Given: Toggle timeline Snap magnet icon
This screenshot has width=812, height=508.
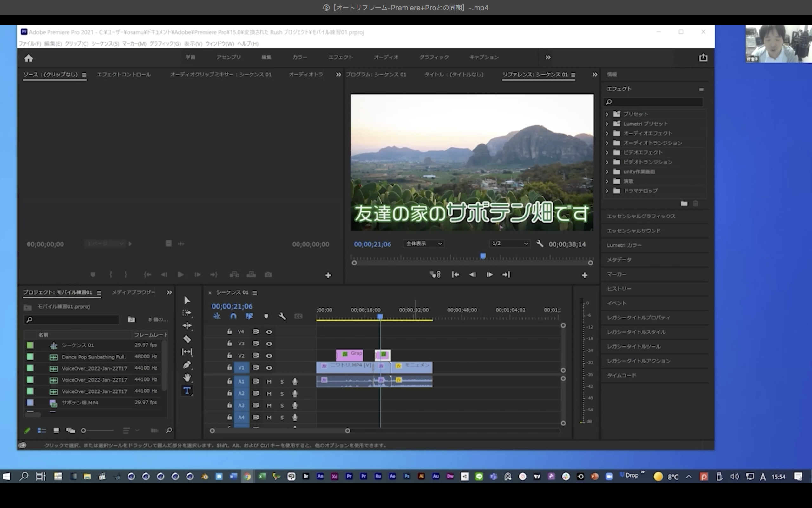Looking at the screenshot, I should pos(233,317).
